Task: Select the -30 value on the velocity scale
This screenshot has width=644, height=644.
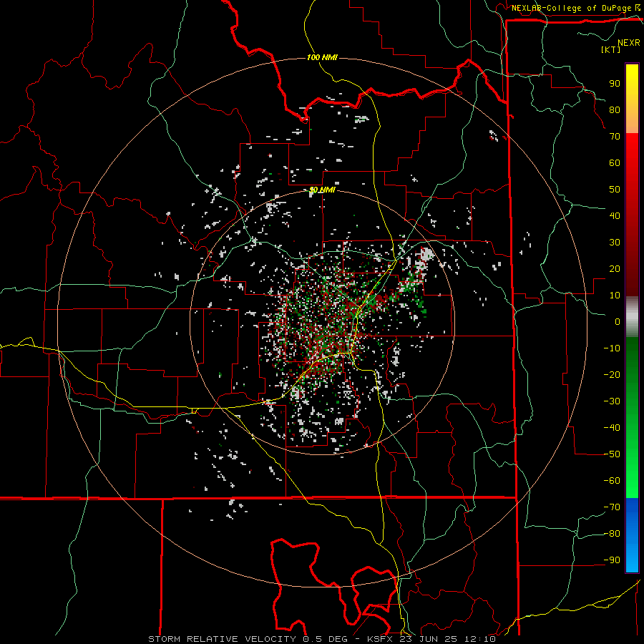Action: click(x=612, y=401)
